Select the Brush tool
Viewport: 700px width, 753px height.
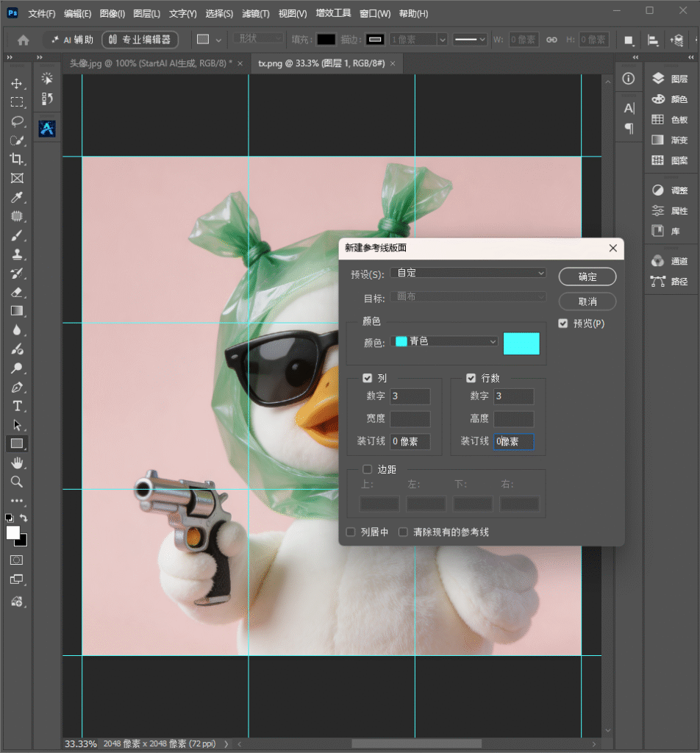(17, 235)
